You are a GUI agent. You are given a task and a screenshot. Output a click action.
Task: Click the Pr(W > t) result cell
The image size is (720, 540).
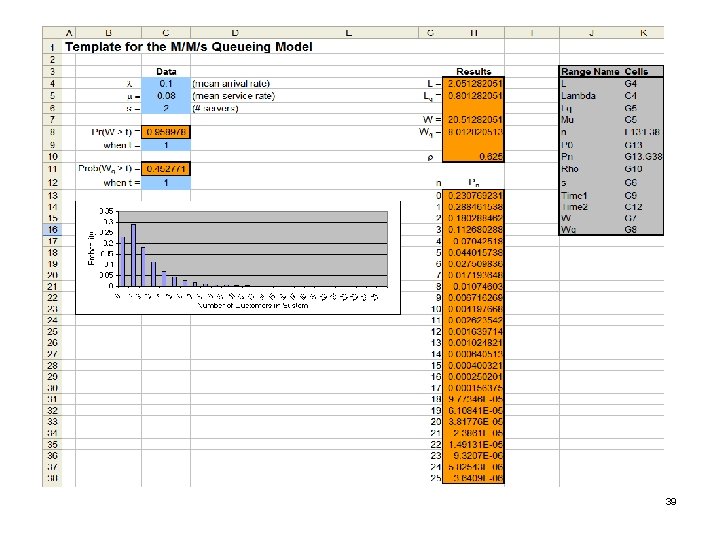(x=166, y=132)
